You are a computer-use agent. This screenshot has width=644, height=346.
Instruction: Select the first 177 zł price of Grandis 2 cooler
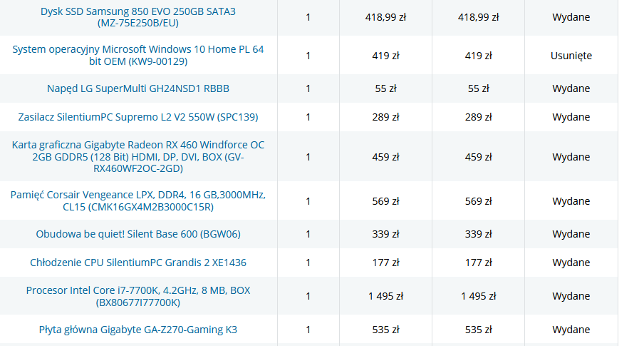pos(385,263)
